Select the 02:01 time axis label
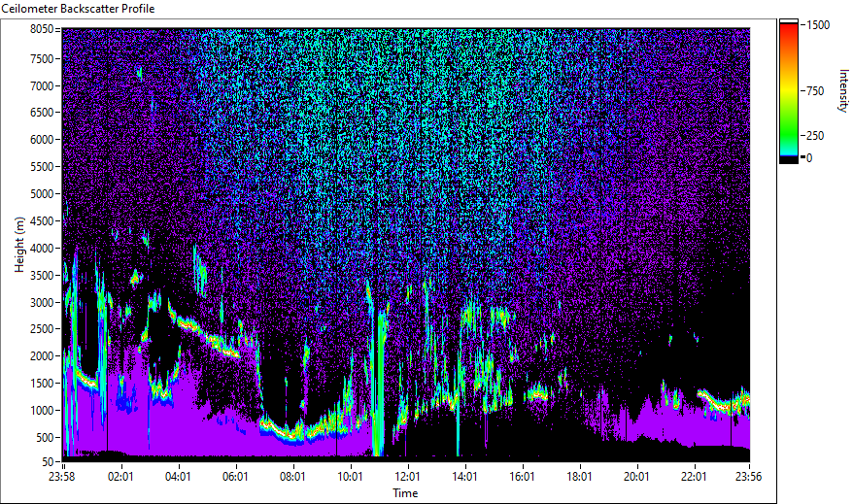Screen dimensions: 853x504 point(120,477)
